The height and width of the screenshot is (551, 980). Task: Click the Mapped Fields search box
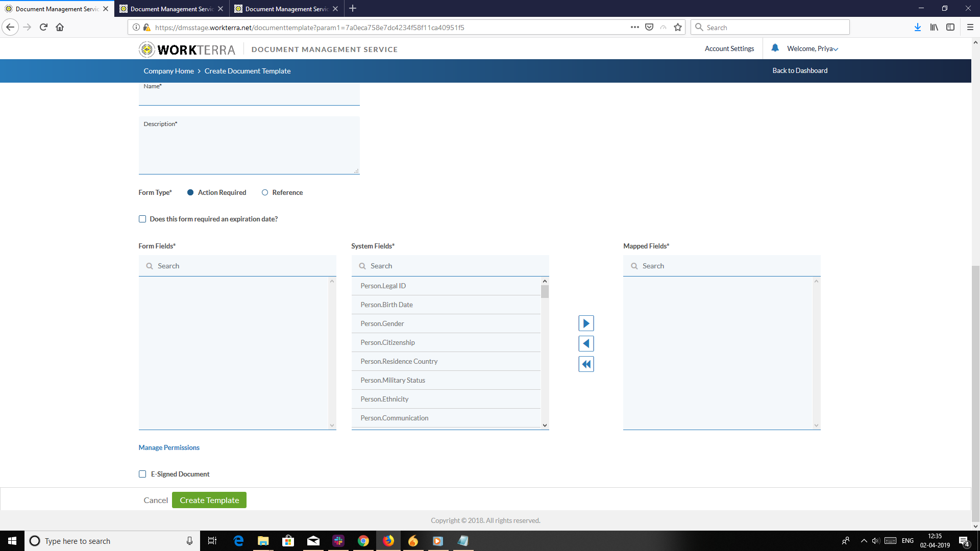pos(722,266)
